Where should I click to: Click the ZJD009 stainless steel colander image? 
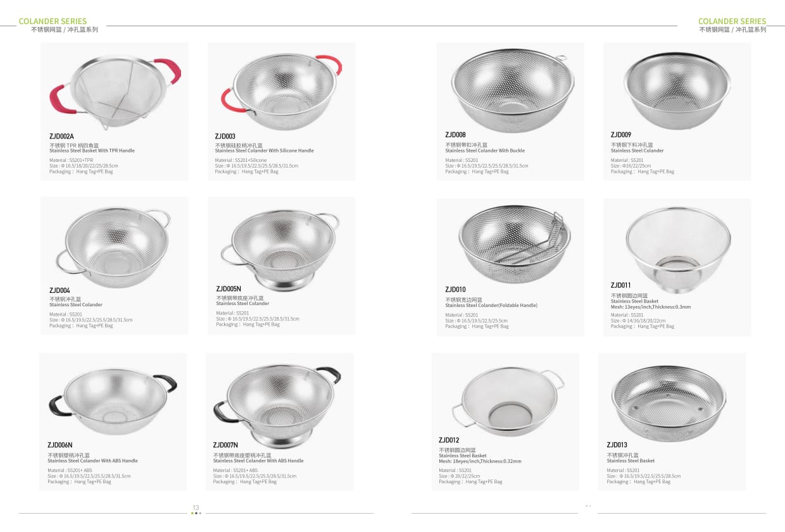tap(677, 91)
